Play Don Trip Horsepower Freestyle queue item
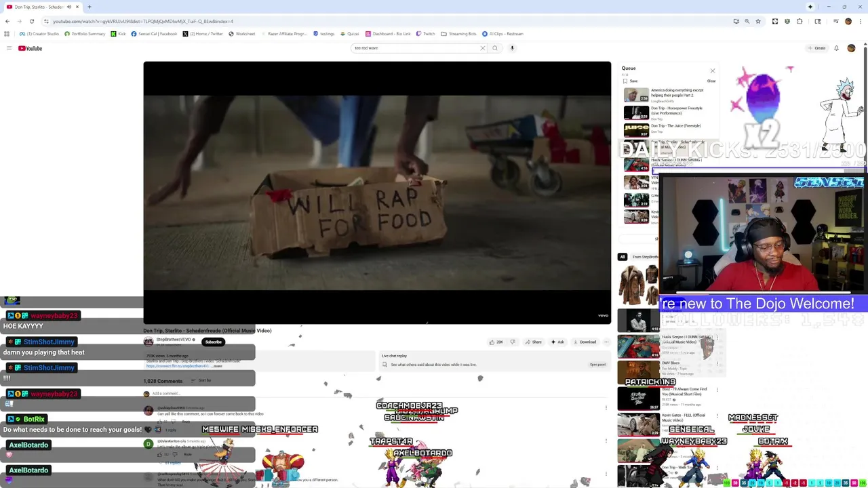 tap(669, 113)
